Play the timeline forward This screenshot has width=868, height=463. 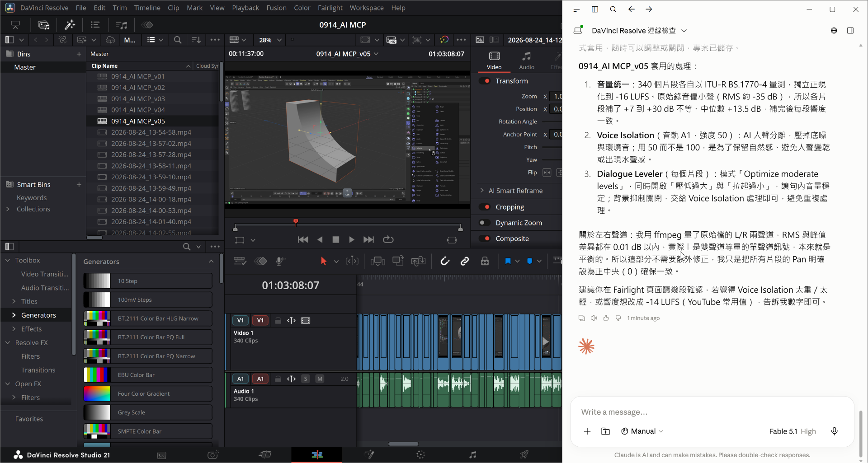click(352, 239)
